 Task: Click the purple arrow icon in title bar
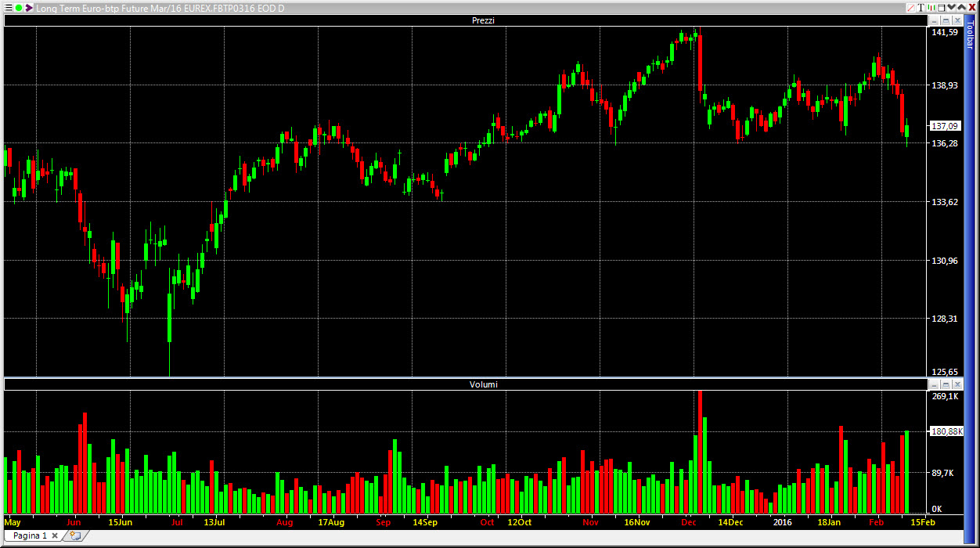pos(29,8)
